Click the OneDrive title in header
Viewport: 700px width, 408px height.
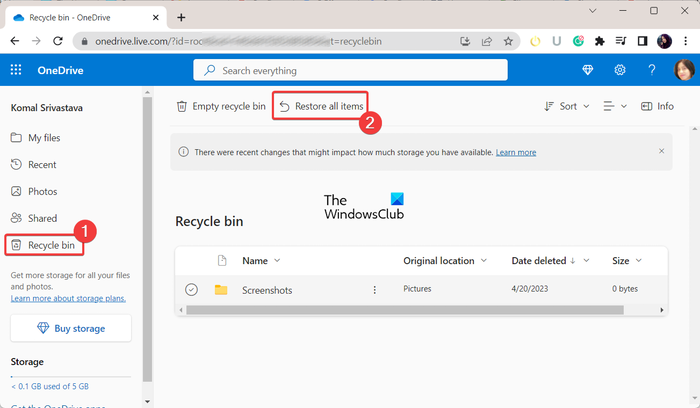60,70
